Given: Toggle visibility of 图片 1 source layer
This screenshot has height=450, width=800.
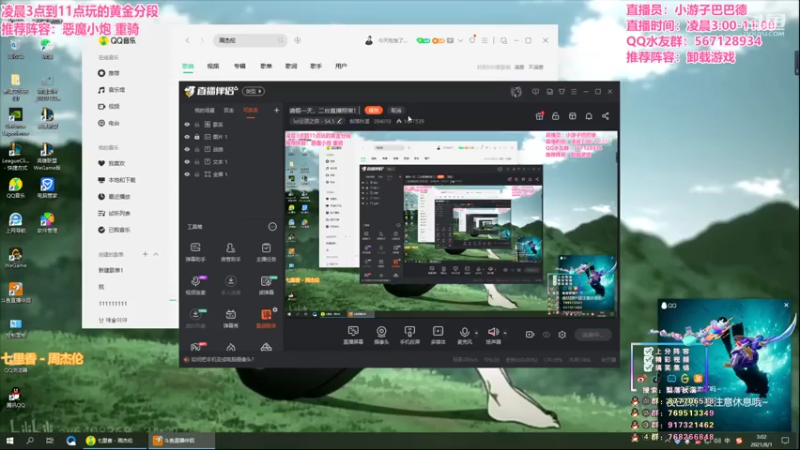Looking at the screenshot, I should pyautogui.click(x=187, y=137).
